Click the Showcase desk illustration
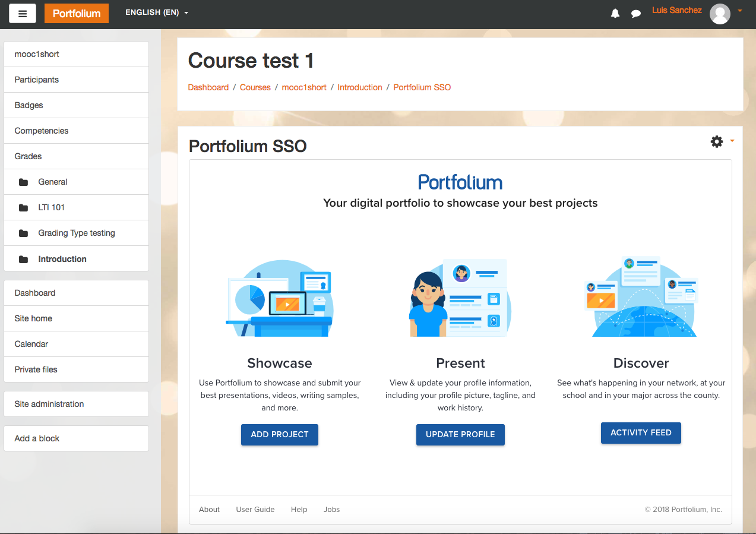Viewport: 756px width, 534px height. point(280,299)
